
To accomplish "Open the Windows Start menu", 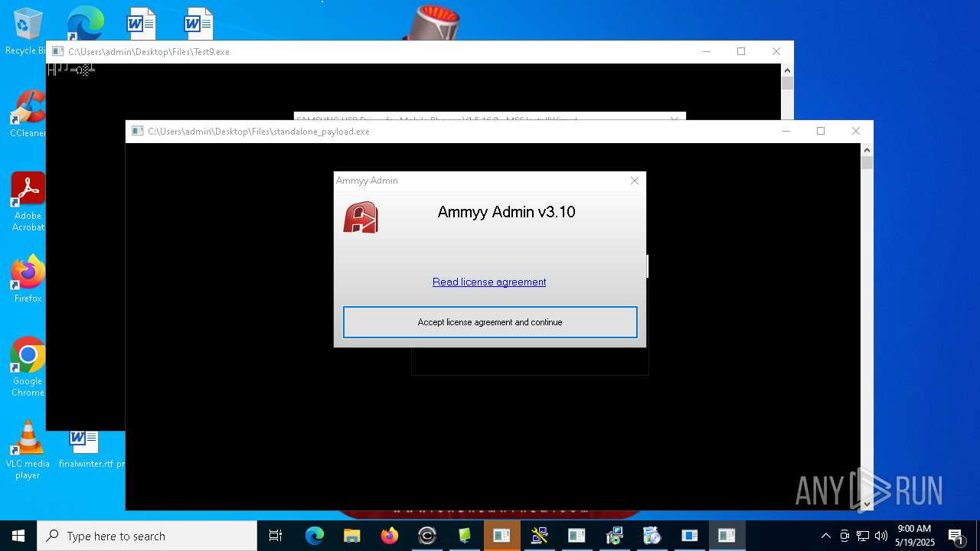I will (18, 536).
